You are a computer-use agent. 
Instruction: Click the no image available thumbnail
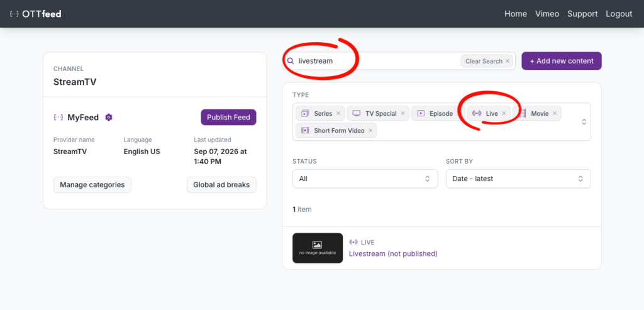pos(318,248)
